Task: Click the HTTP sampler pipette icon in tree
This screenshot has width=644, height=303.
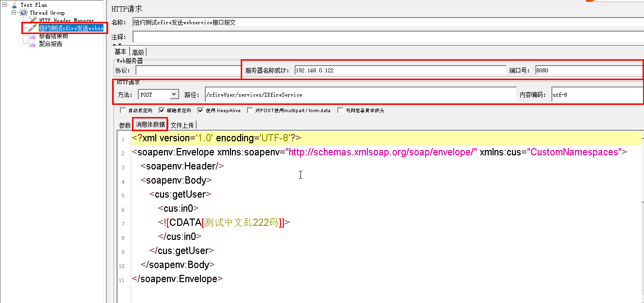Action: pos(33,28)
